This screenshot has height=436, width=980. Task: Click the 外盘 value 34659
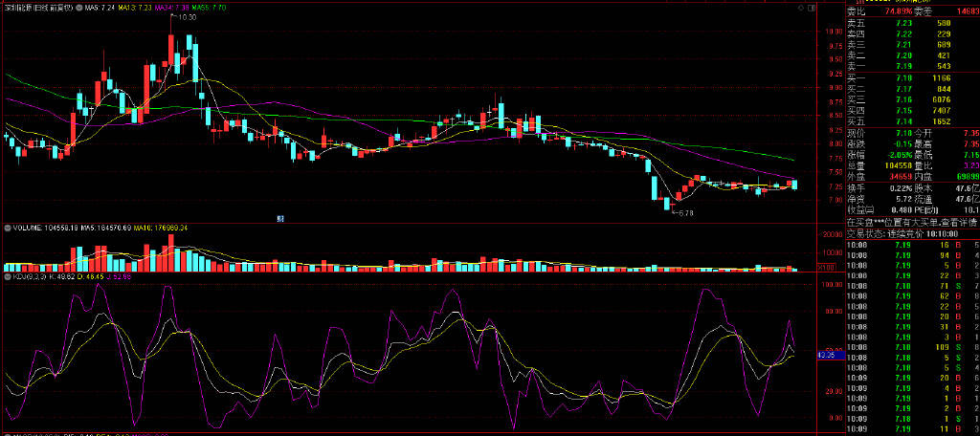click(x=902, y=177)
